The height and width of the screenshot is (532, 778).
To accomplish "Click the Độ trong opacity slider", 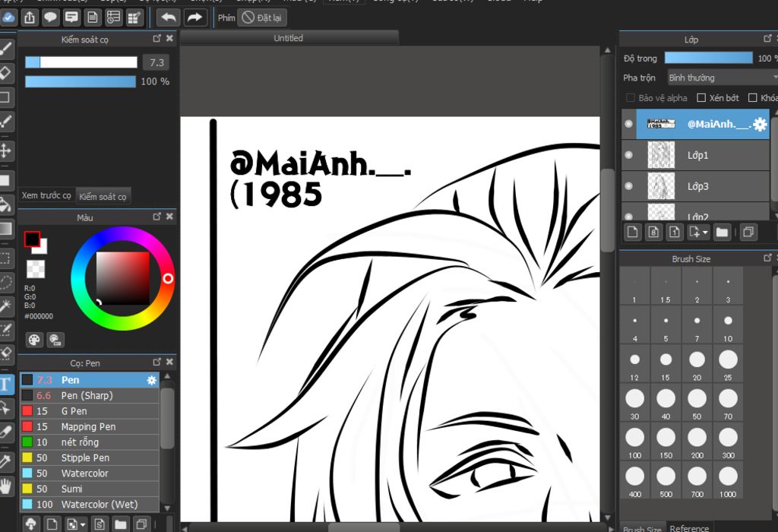I will pos(708,58).
